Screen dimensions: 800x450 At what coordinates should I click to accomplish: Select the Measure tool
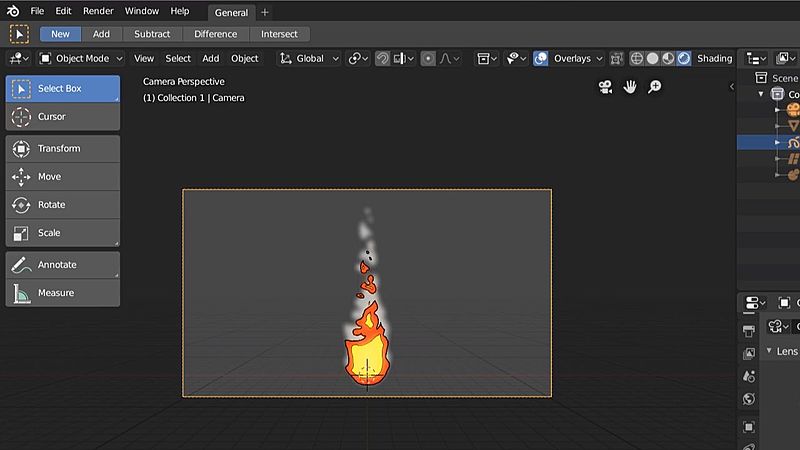[x=63, y=293]
